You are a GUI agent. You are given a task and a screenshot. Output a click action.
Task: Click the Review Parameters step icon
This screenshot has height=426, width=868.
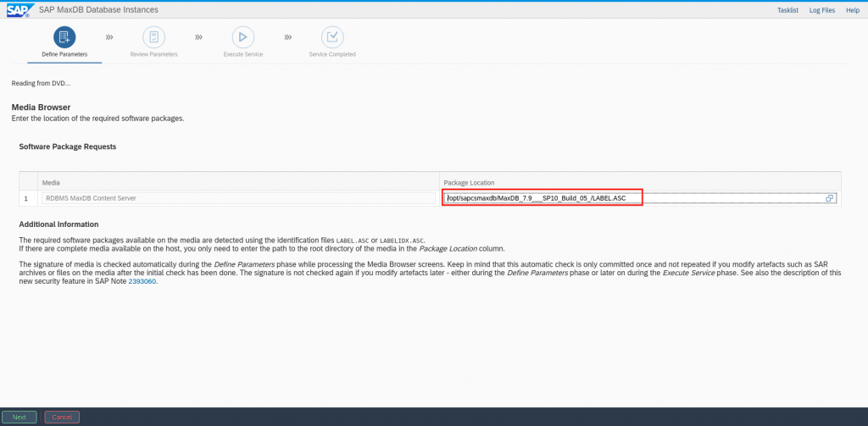(x=153, y=37)
